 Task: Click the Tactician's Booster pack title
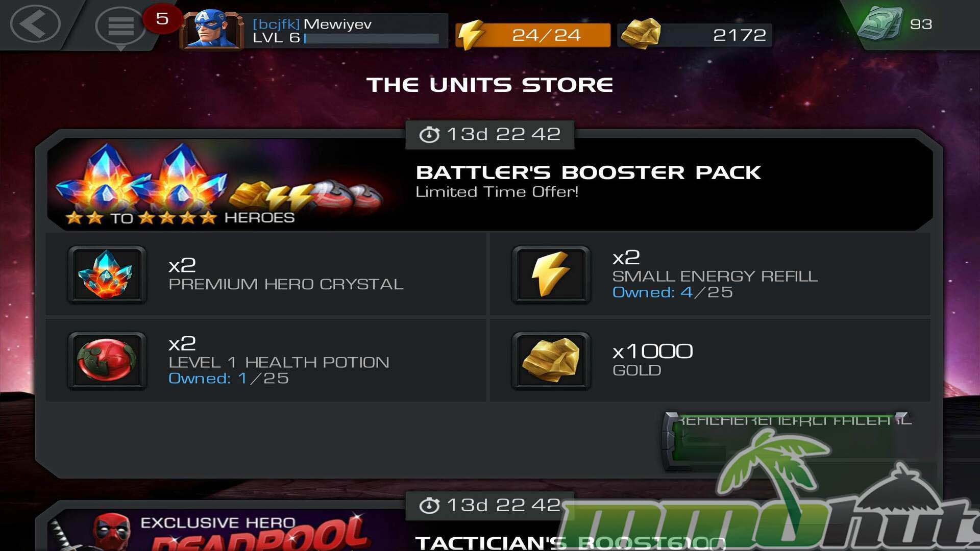click(570, 542)
